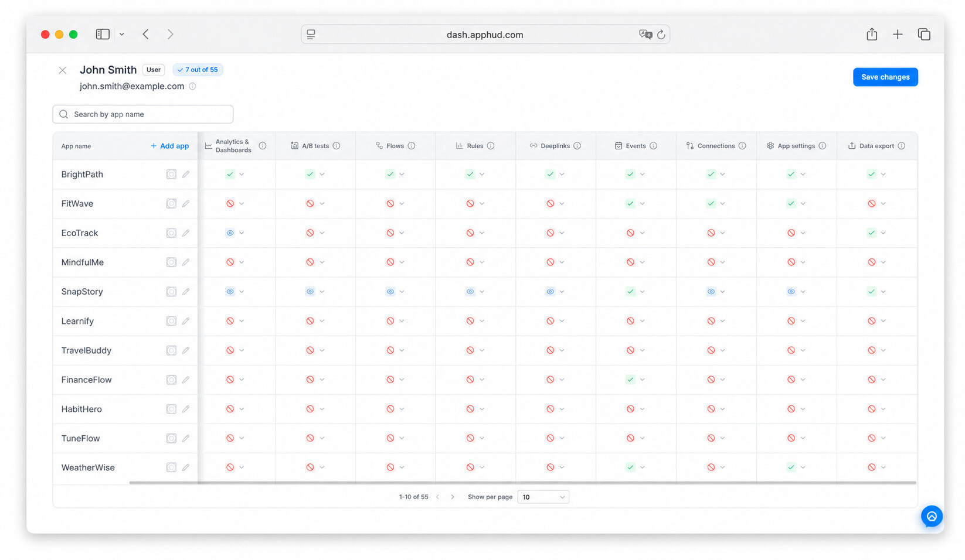Open TuneFlow Events permission dropdown arrow
The height and width of the screenshot is (560, 965).
coord(642,438)
